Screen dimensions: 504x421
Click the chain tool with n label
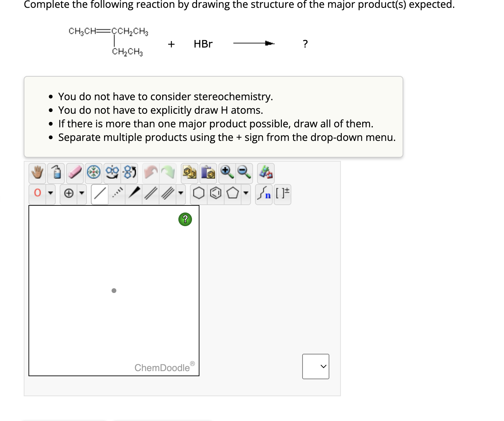pos(264,194)
